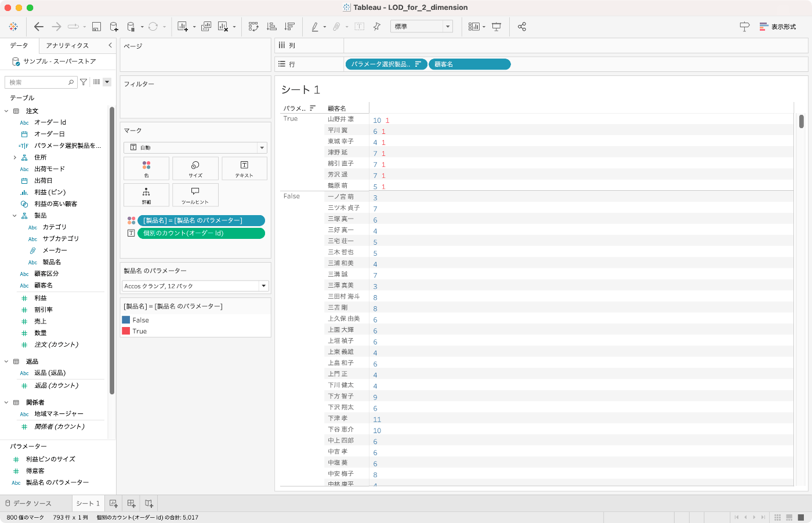Switch to the データ pane tab

tap(19, 45)
